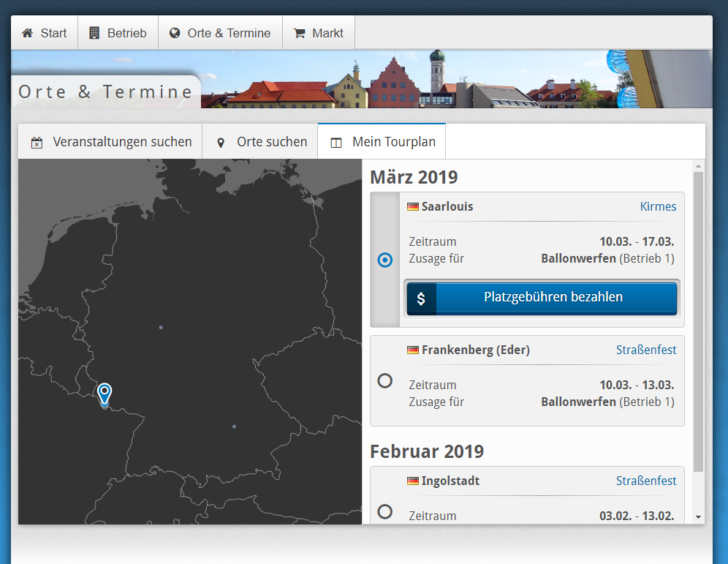Image resolution: width=728 pixels, height=564 pixels.
Task: Click the home icon beside Start
Action: (28, 33)
